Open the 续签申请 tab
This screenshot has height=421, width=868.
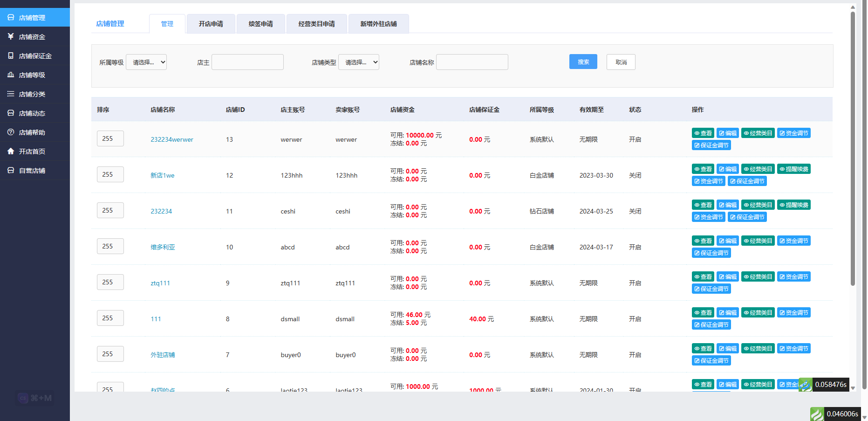point(261,24)
